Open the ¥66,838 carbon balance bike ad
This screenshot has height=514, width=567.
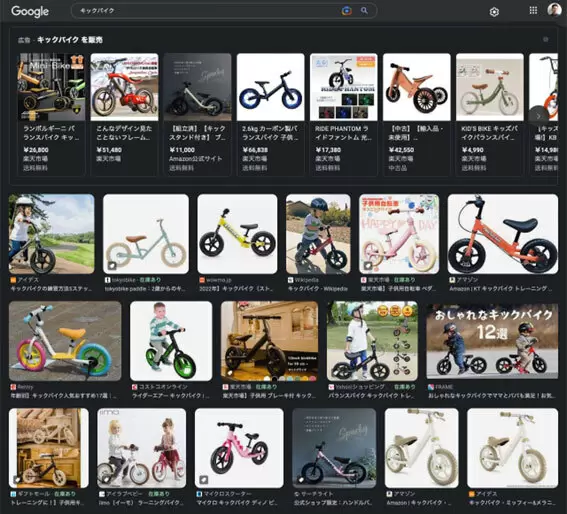(270, 114)
